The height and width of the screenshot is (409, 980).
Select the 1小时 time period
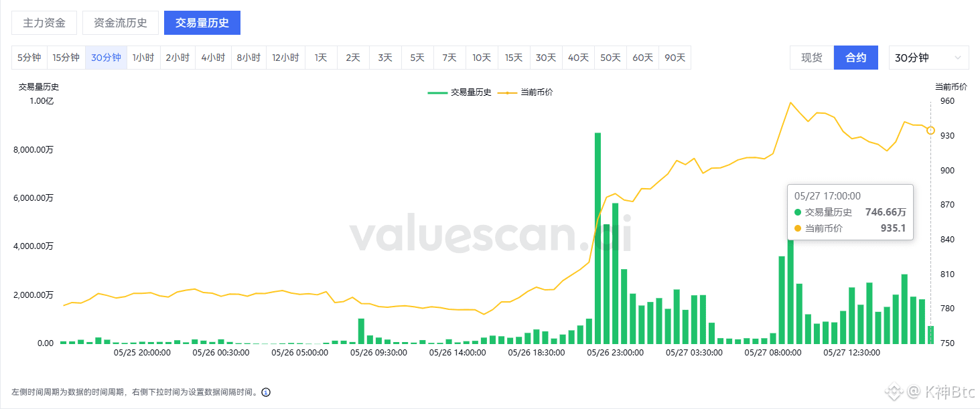(143, 58)
